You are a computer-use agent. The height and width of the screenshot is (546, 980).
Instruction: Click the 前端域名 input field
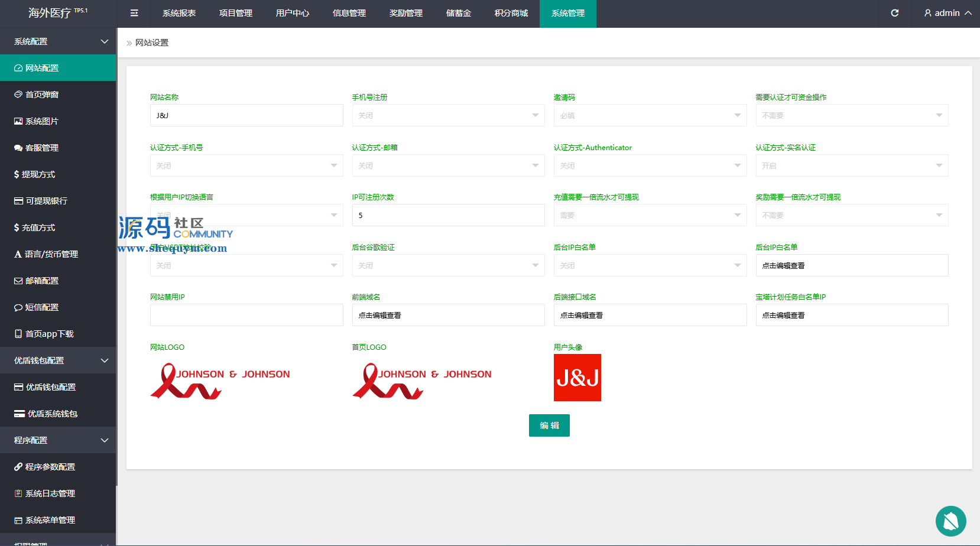coord(448,315)
